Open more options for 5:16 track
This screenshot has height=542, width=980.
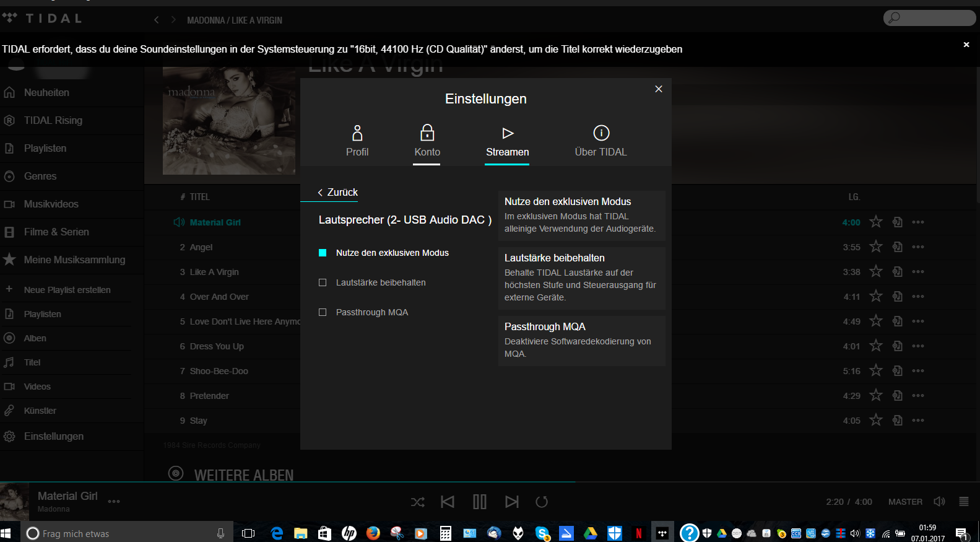tap(918, 370)
